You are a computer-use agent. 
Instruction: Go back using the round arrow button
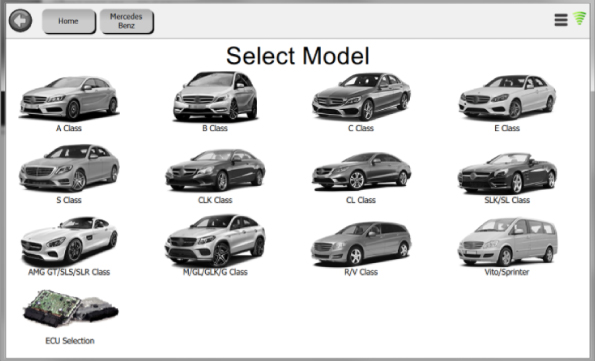click(x=20, y=20)
